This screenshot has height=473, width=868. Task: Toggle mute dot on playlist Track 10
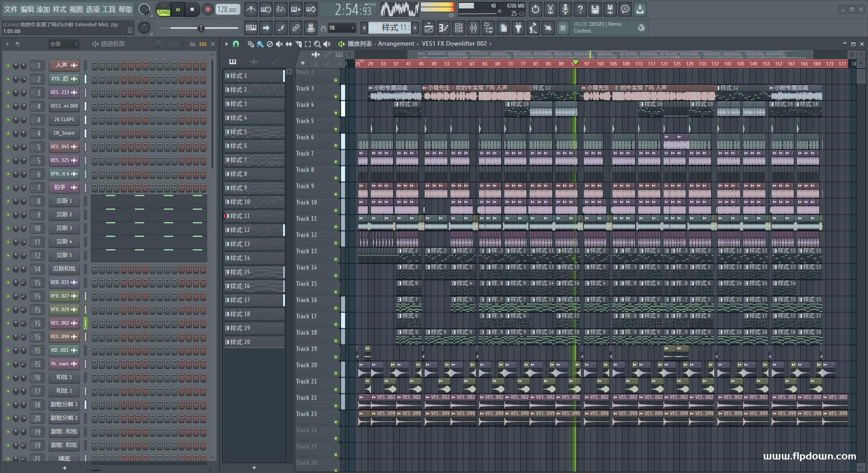click(336, 210)
